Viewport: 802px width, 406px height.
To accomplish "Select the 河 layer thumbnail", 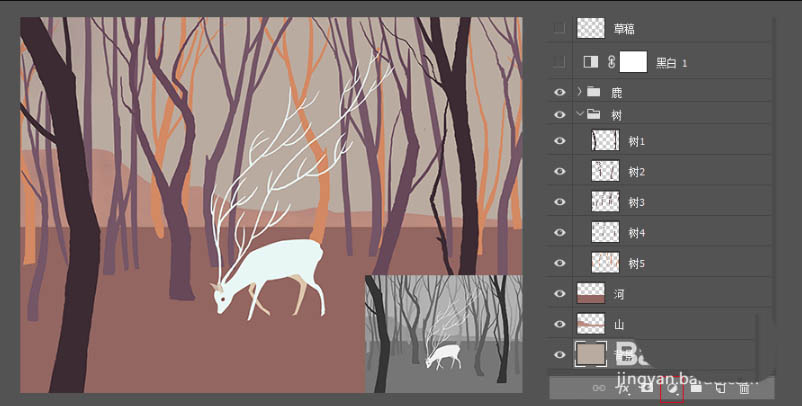I will 591,294.
